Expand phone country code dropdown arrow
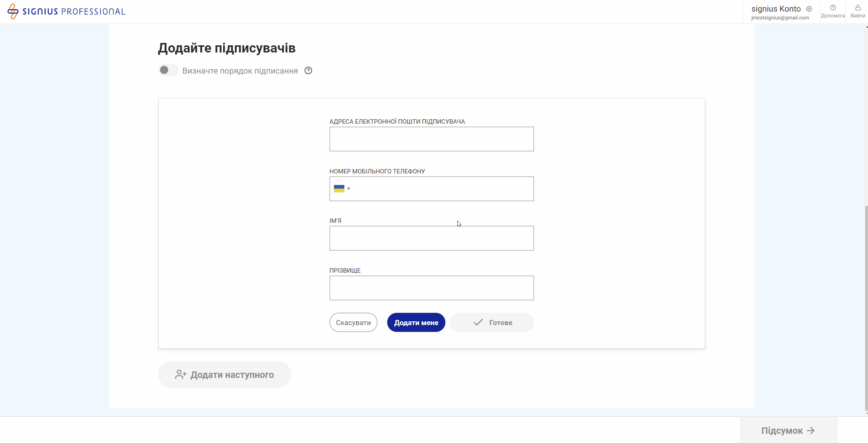868x443 pixels. tap(349, 189)
